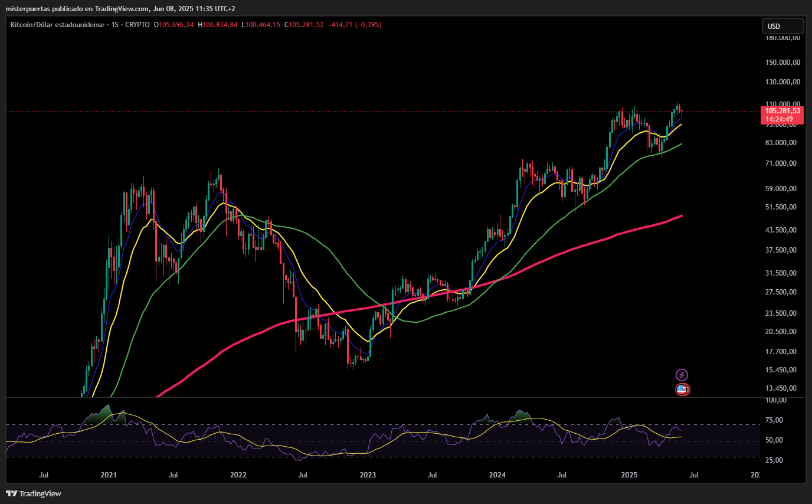This screenshot has width=812, height=504.
Task: Click the US flag economic event icon
Action: [682, 389]
